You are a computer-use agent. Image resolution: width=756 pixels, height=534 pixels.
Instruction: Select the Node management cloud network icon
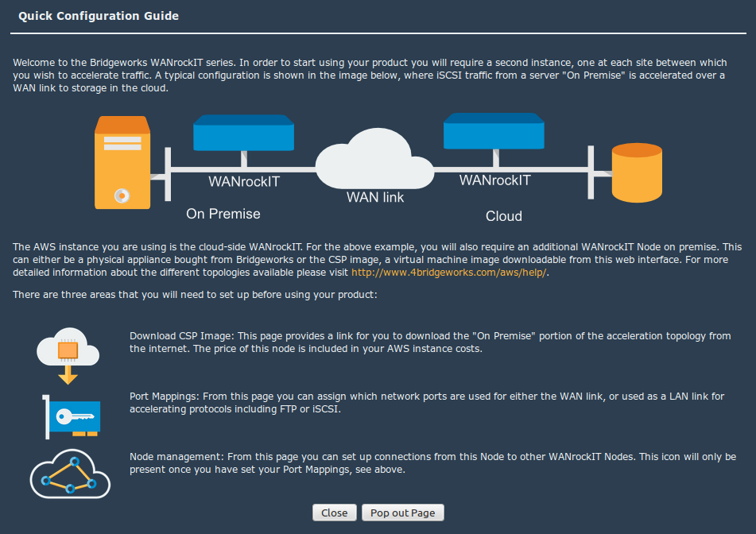click(71, 474)
